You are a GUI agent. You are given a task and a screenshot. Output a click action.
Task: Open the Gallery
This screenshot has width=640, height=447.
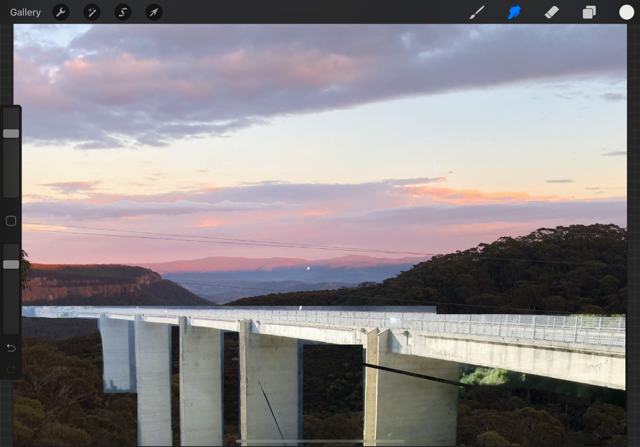coord(25,12)
